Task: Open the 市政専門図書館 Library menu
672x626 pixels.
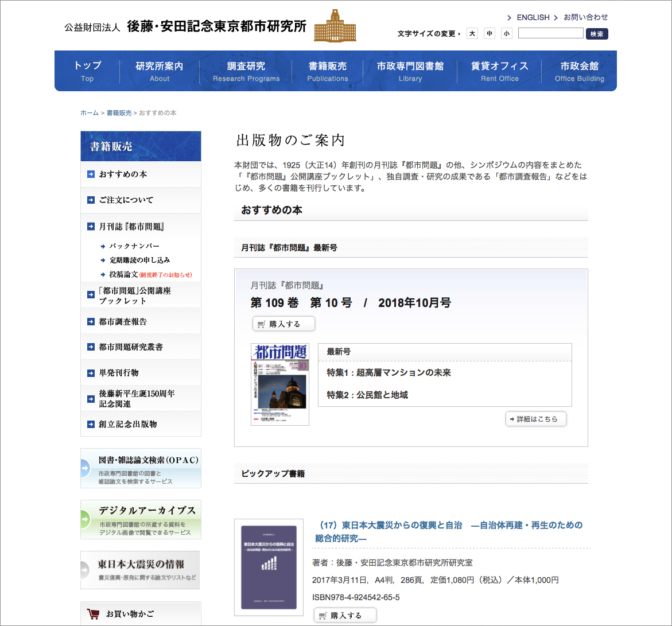Action: click(410, 71)
